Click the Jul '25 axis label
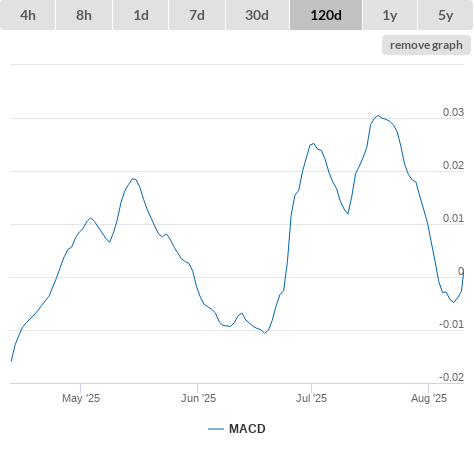This screenshot has width=474, height=455. coord(312,398)
